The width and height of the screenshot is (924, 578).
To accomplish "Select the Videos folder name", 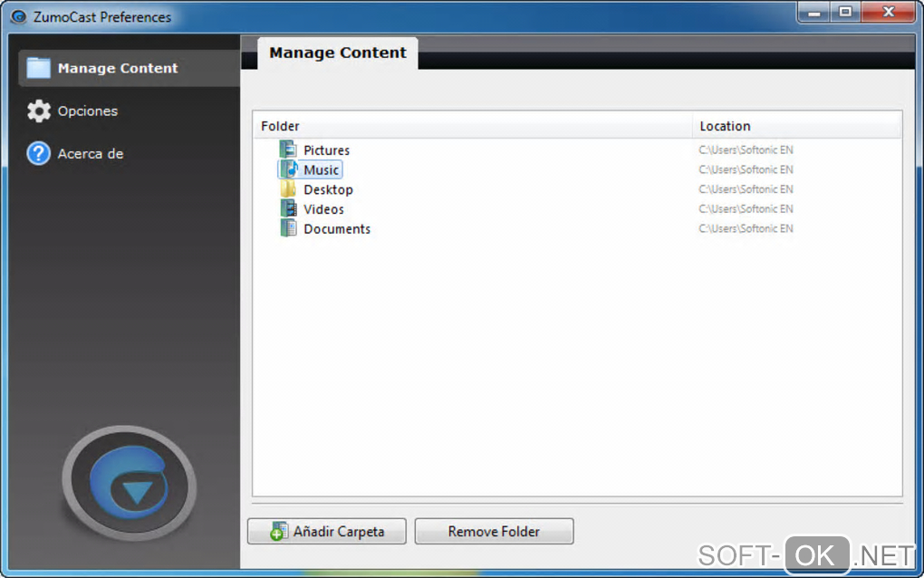I will (x=323, y=209).
